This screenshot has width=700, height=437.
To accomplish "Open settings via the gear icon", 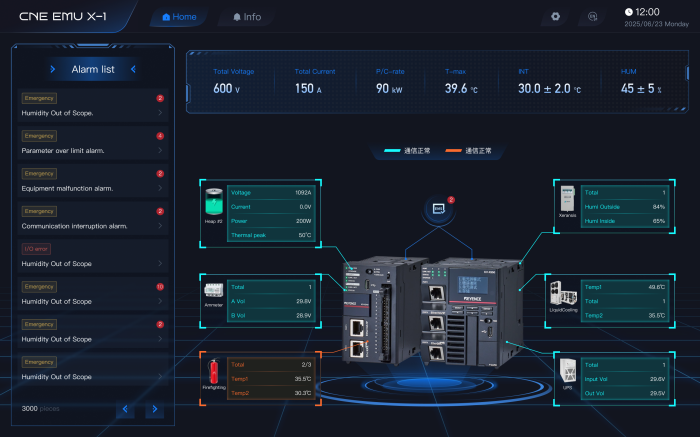I will click(x=556, y=17).
